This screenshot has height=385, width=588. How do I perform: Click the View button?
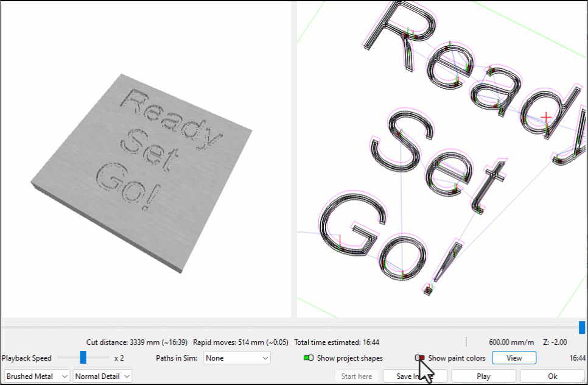pos(514,358)
